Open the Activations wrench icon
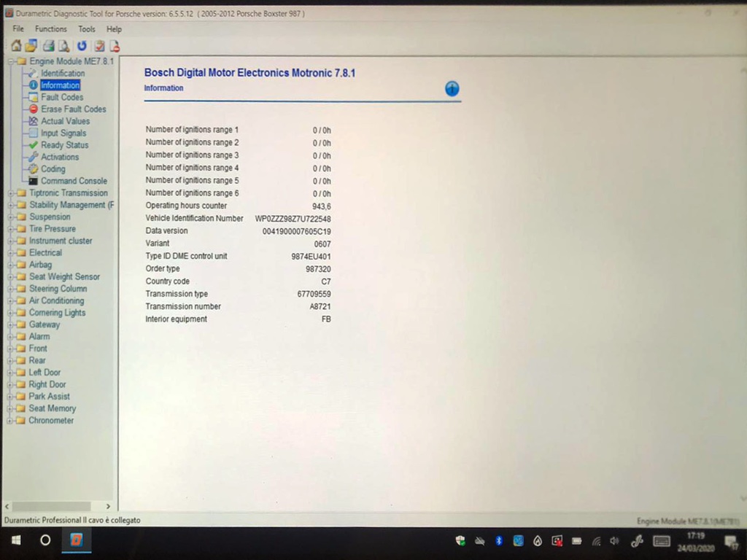747x560 pixels. click(x=33, y=157)
